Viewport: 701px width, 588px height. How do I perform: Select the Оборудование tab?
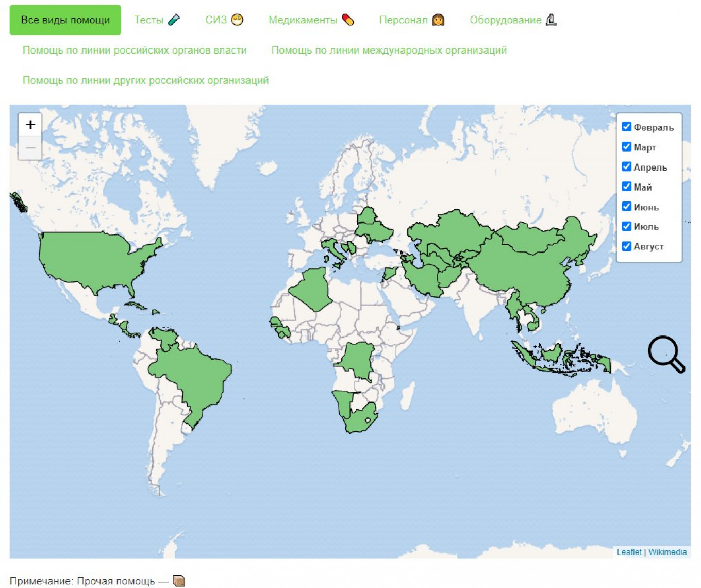point(513,20)
